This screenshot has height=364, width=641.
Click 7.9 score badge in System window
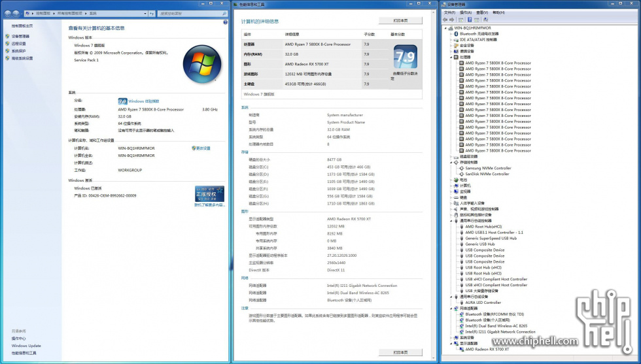click(122, 101)
